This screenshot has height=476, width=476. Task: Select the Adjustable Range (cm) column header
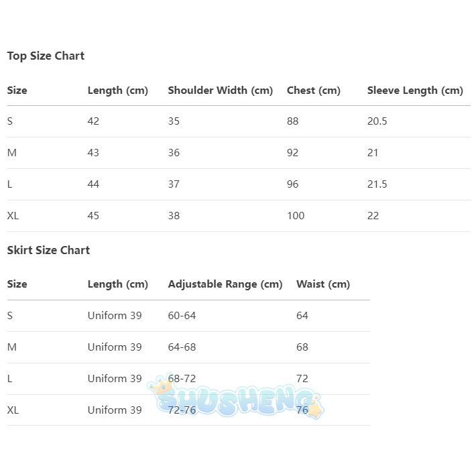click(225, 284)
